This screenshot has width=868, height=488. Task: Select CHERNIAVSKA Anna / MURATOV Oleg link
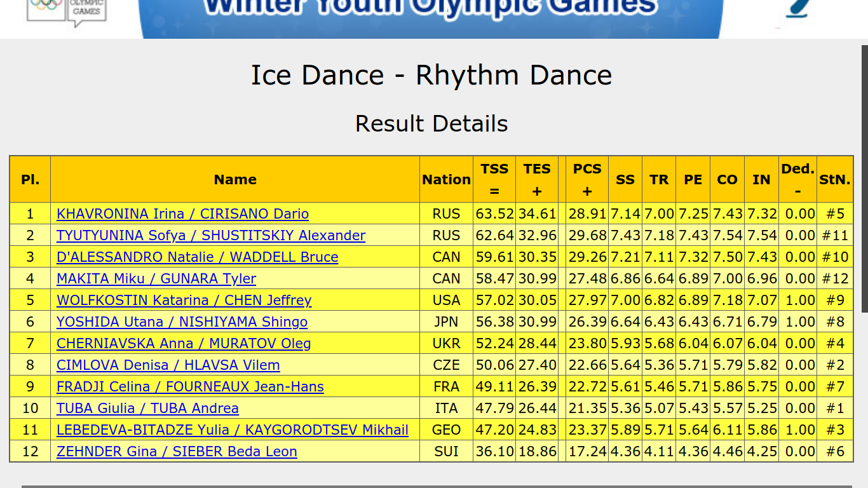(184, 343)
